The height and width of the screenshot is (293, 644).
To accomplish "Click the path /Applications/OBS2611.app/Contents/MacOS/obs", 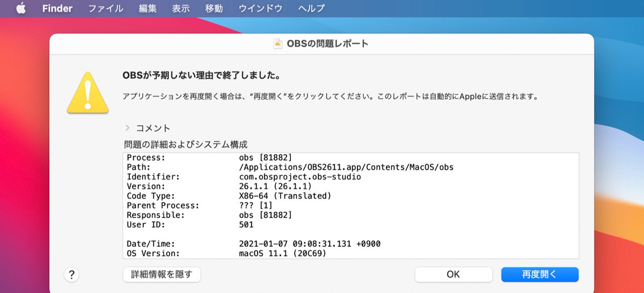I will [x=346, y=167].
